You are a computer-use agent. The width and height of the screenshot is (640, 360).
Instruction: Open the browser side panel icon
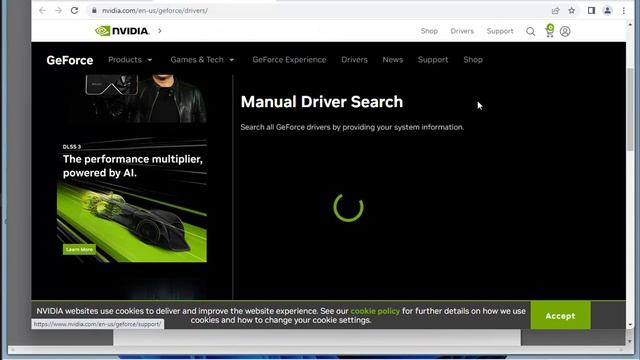(x=591, y=11)
